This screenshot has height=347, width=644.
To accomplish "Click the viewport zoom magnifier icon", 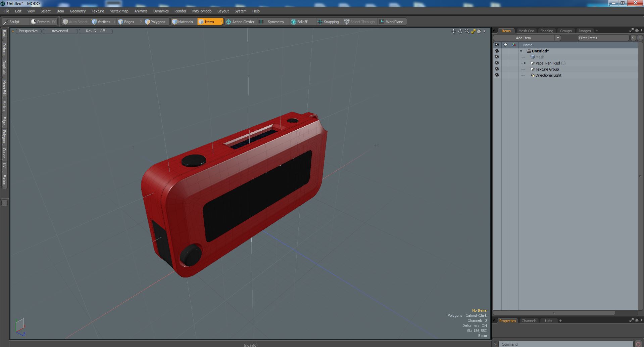I will tap(467, 31).
